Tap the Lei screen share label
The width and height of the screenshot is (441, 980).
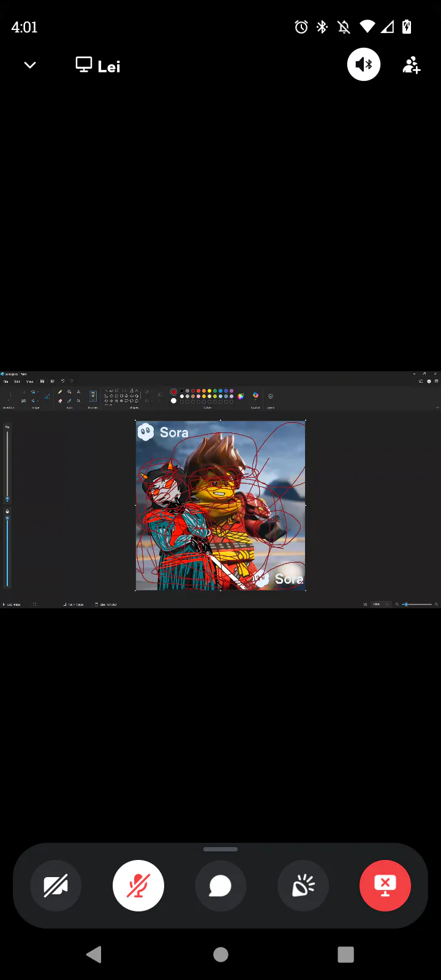pos(98,66)
